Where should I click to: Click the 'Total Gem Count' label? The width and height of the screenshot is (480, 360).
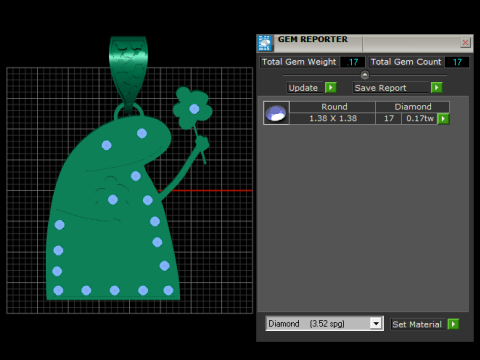pyautogui.click(x=406, y=62)
